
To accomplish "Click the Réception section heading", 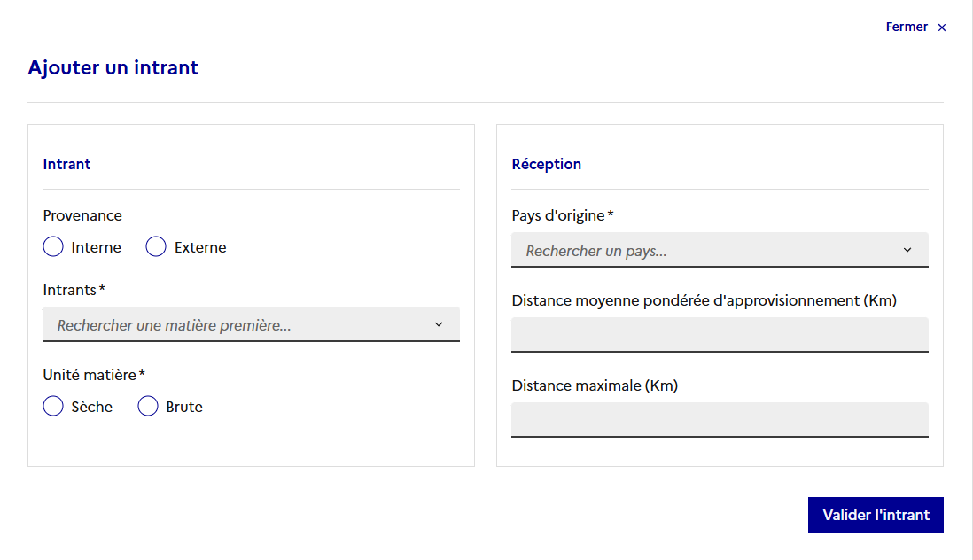I will (x=547, y=164).
